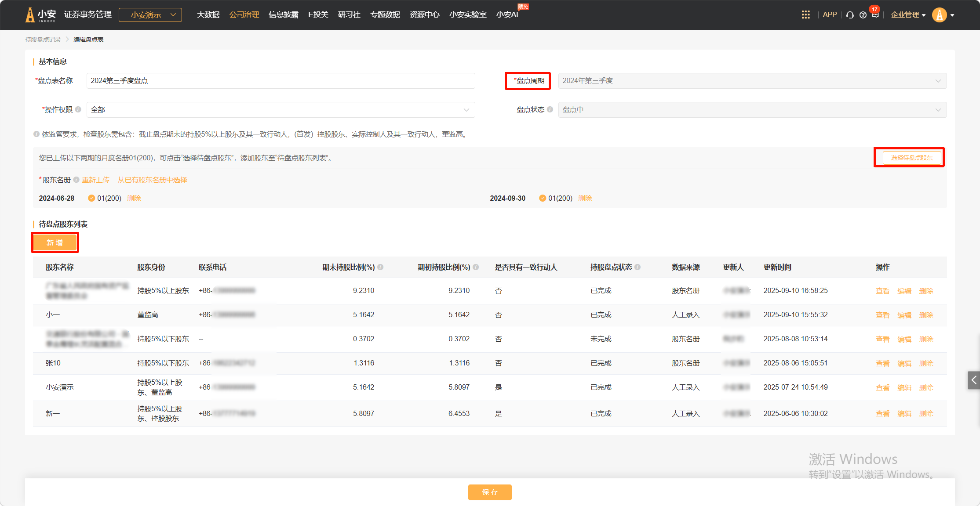Image resolution: width=980 pixels, height=506 pixels.
Task: Click the 盘点表名称 input field
Action: [x=281, y=81]
